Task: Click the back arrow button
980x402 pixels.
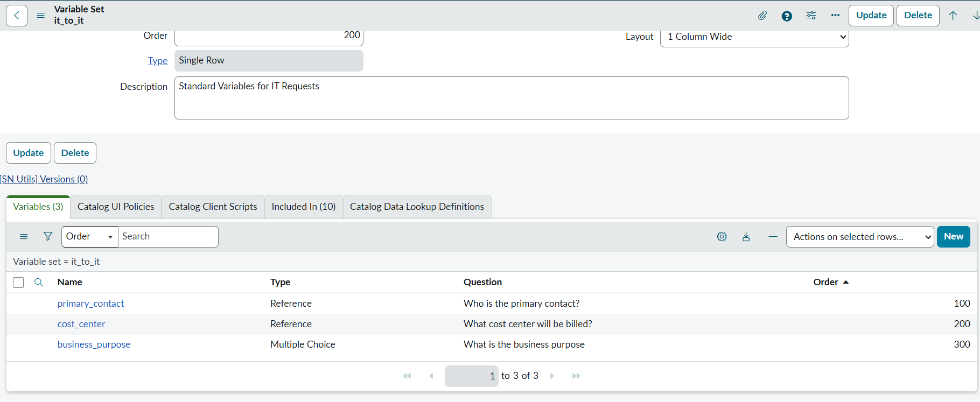Action: pos(17,16)
